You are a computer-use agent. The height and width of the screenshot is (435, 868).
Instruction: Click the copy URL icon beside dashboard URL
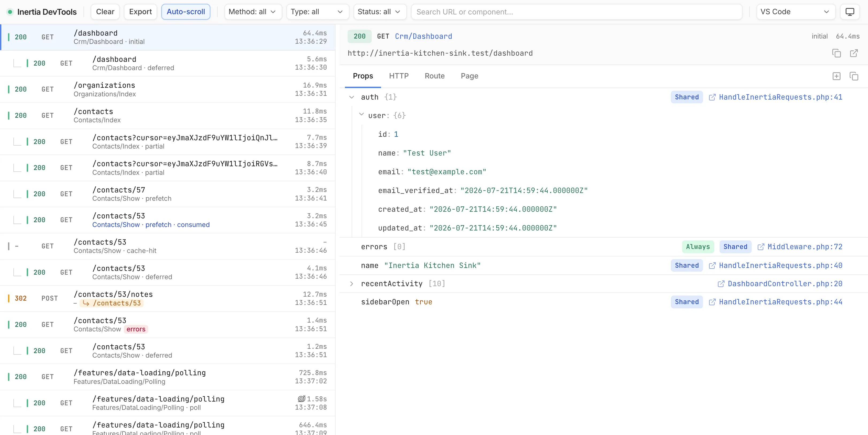tap(836, 53)
